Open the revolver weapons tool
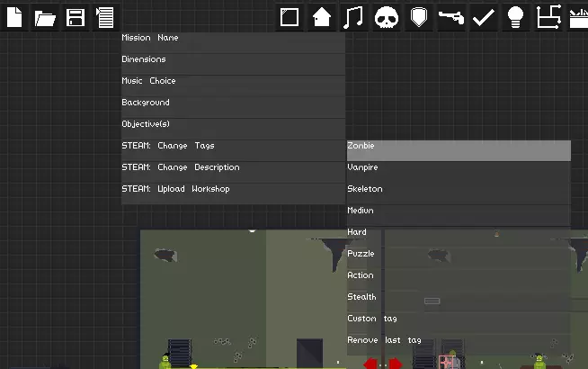This screenshot has height=369, width=588. 451,17
